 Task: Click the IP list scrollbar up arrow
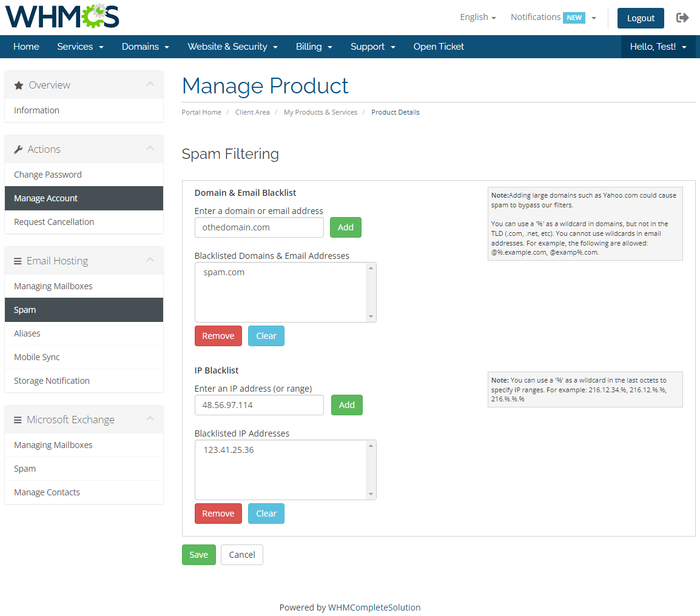click(x=371, y=446)
